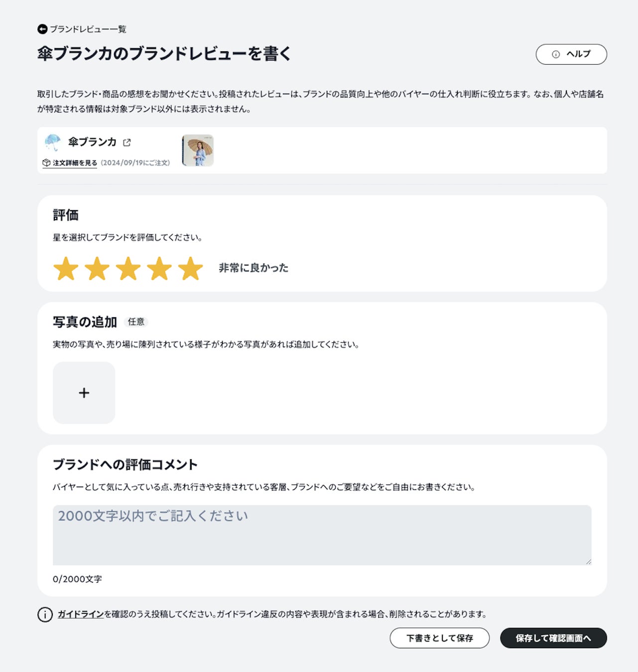The width and height of the screenshot is (638, 672).
Task: Click the plus tile to add photo
Action: coord(84,393)
